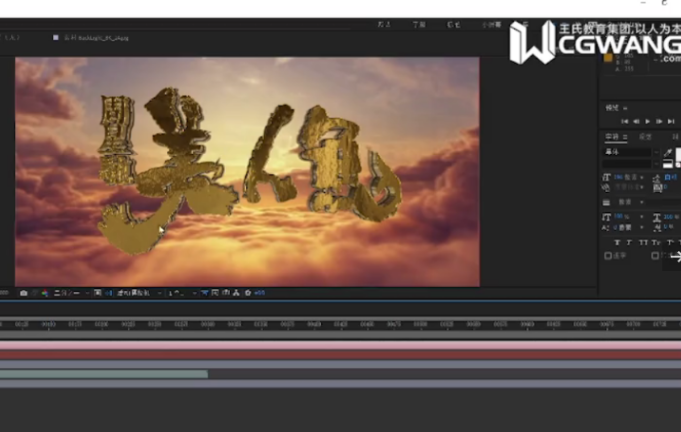Click the blue exposure value in the viewer bar

point(260,293)
